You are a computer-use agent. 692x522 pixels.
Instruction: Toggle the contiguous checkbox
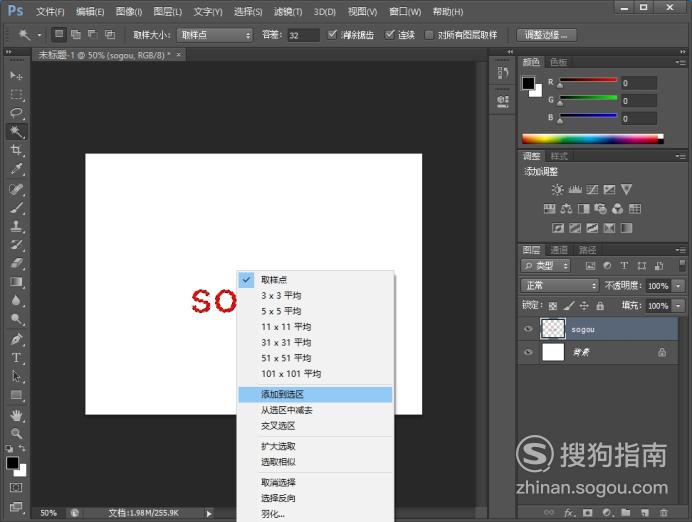coord(389,34)
